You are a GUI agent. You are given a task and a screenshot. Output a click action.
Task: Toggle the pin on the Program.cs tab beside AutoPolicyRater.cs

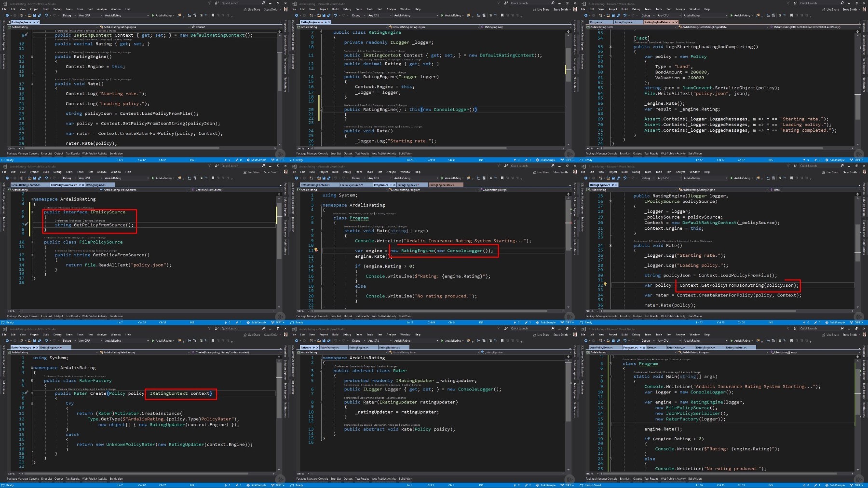point(641,347)
